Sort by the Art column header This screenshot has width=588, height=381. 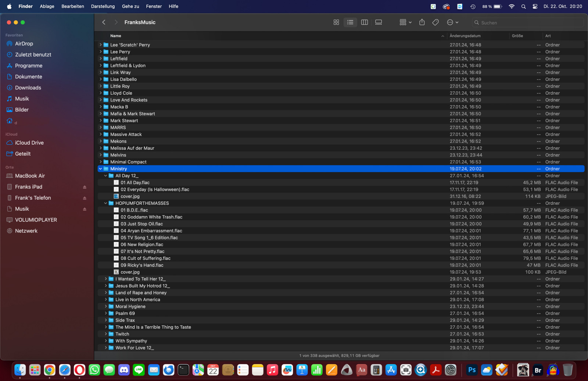click(548, 36)
